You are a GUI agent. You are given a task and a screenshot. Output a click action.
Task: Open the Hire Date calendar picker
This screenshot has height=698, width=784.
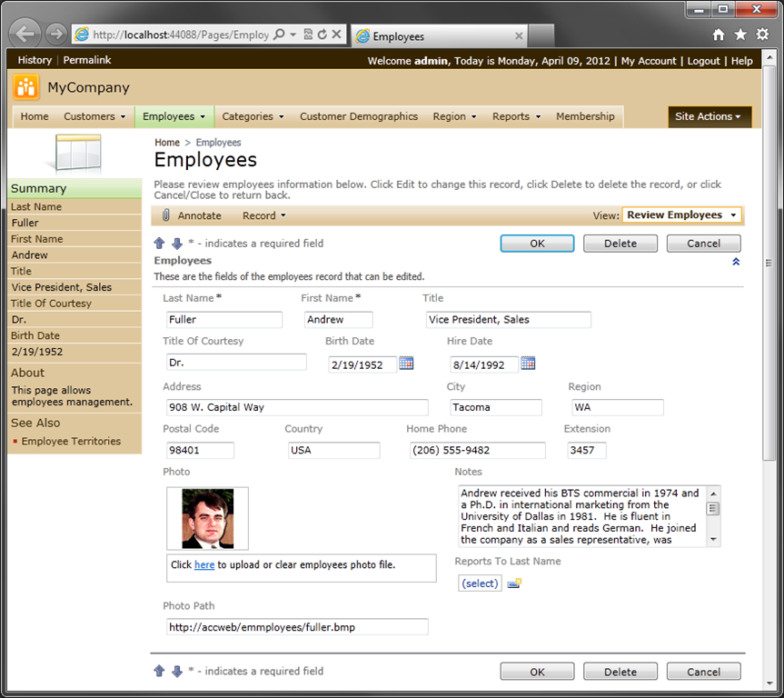click(528, 364)
